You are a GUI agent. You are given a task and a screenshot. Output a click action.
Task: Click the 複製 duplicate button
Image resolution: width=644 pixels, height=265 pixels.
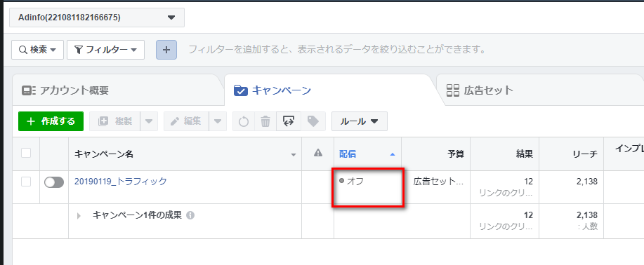114,121
